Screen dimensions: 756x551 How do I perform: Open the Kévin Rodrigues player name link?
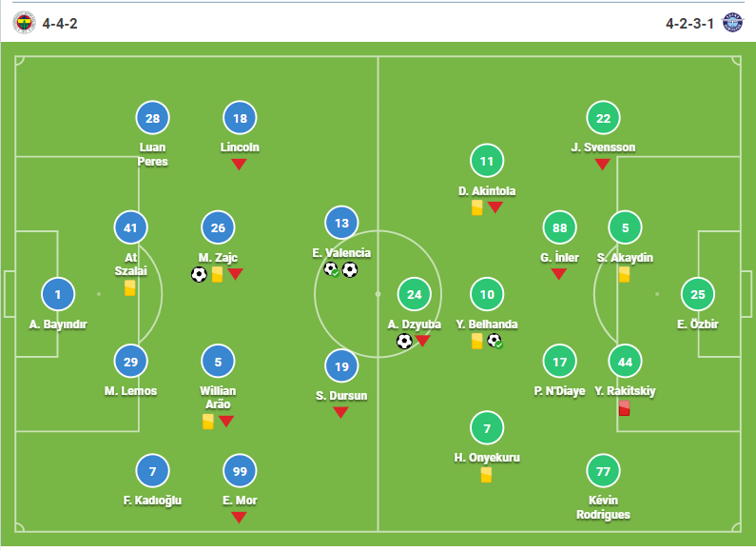(x=603, y=507)
